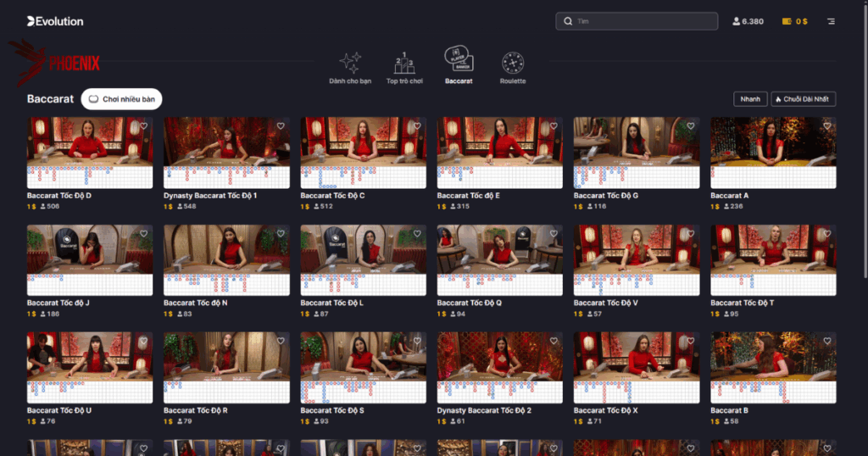Toggle heart on Baccarat B
Image resolution: width=868 pixels, height=456 pixels.
(827, 341)
